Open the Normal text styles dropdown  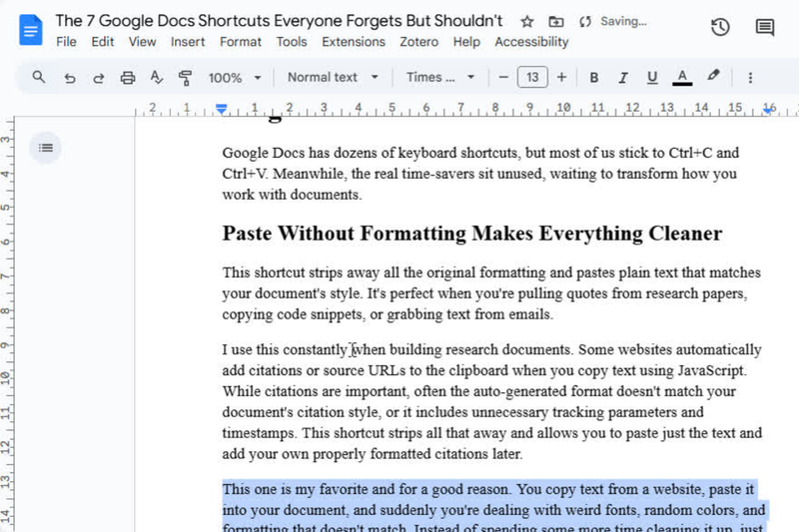click(333, 78)
